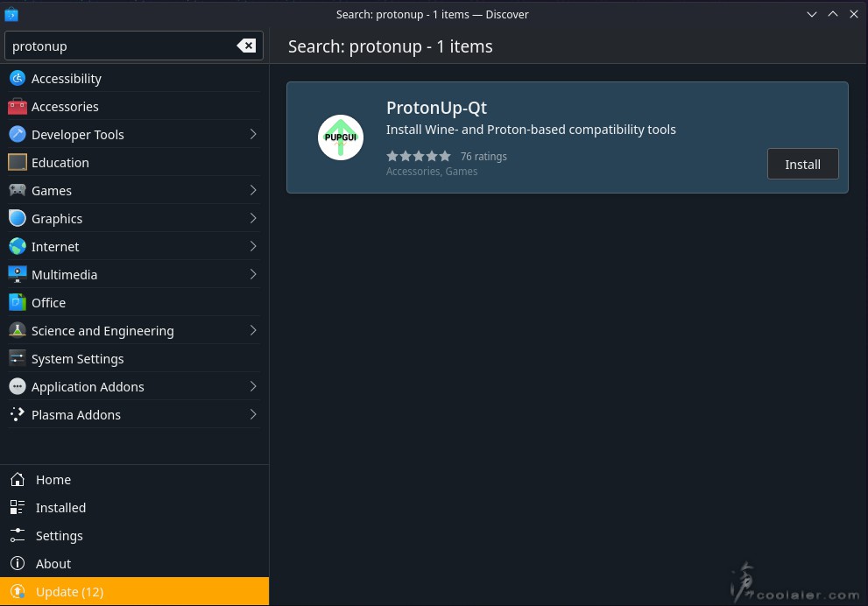Click the Office documents icon
Screen dimensions: 868x606
[x=18, y=303]
